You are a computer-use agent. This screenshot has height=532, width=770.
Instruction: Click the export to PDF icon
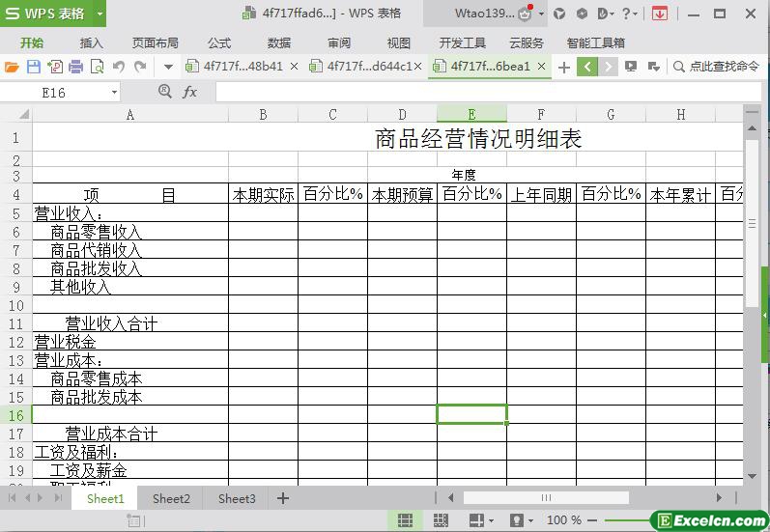coord(55,67)
